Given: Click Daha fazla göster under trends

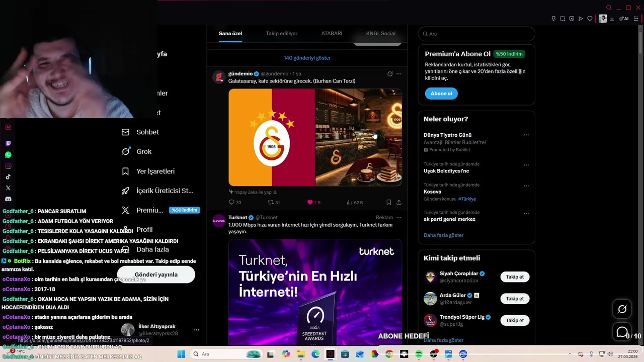Looking at the screenshot, I should coord(443,235).
